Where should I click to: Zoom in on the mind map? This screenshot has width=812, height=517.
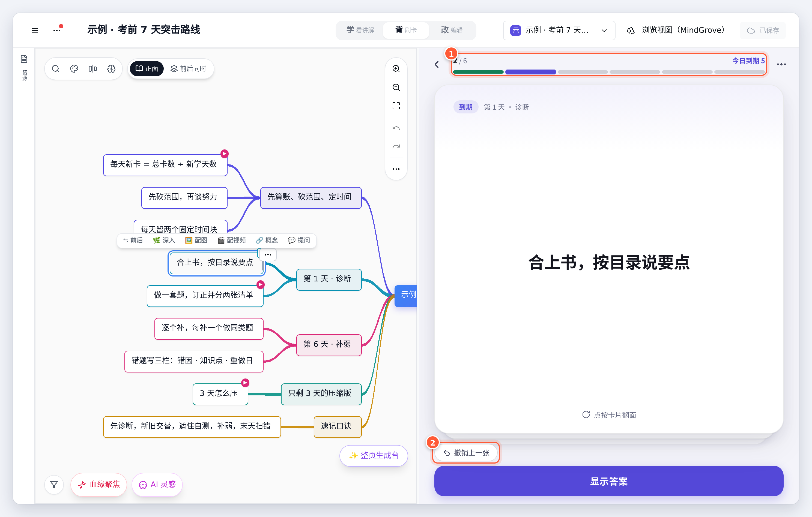pos(396,69)
